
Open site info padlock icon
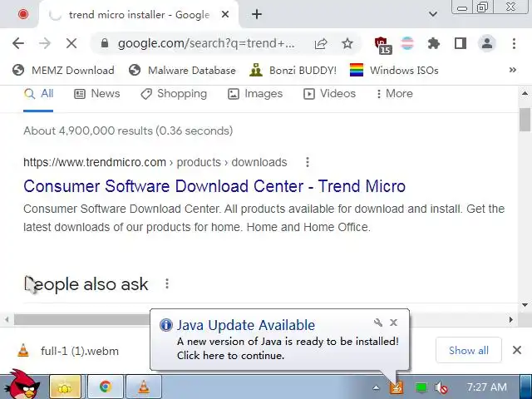pyautogui.click(x=105, y=43)
